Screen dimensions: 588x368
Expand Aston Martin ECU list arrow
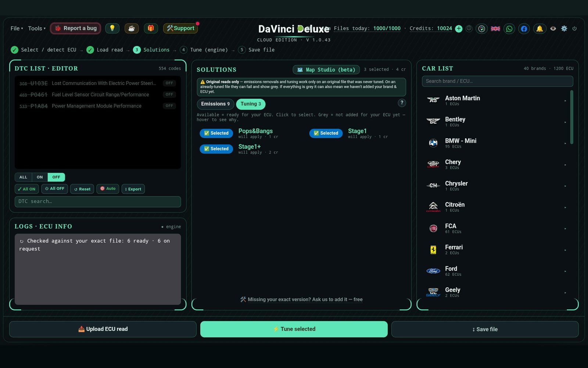point(565,101)
